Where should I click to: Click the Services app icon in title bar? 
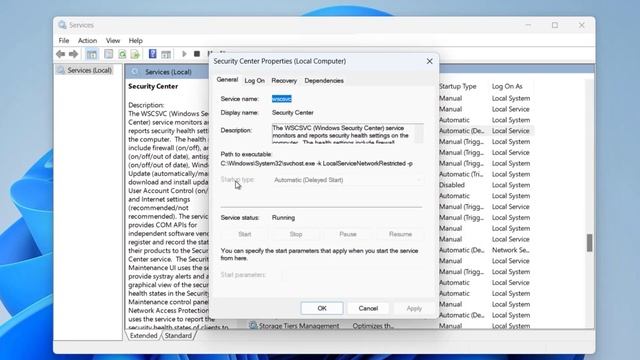click(62, 25)
